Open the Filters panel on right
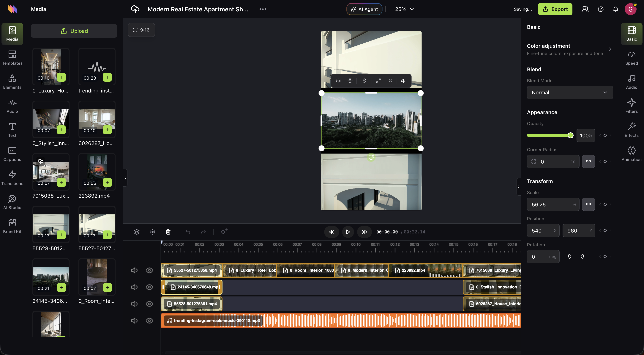Viewport: 644px width, 355px height. 631,106
